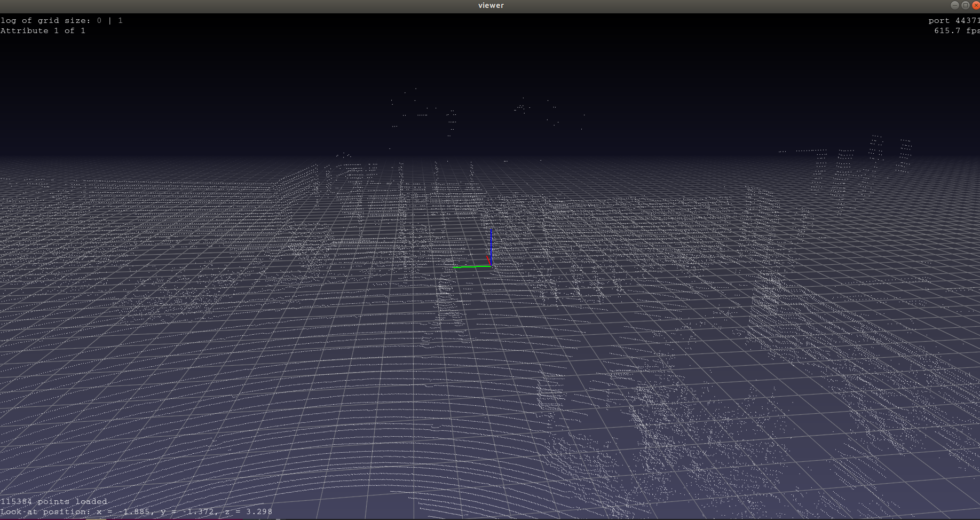Maximize the viewer window
980x520 pixels.
(x=966, y=5)
